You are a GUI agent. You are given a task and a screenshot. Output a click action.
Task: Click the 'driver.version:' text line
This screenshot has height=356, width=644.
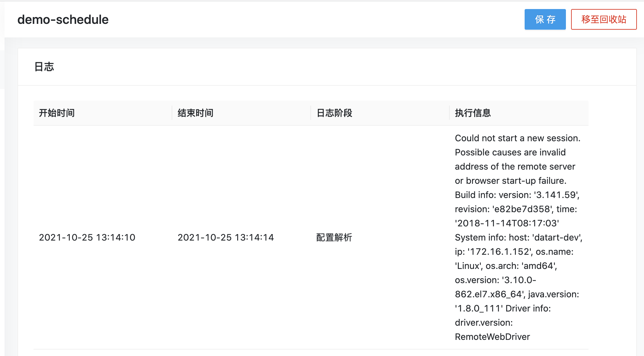coord(484,322)
